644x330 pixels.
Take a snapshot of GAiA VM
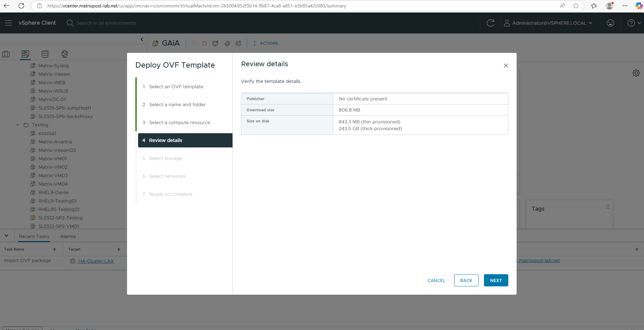[x=239, y=43]
